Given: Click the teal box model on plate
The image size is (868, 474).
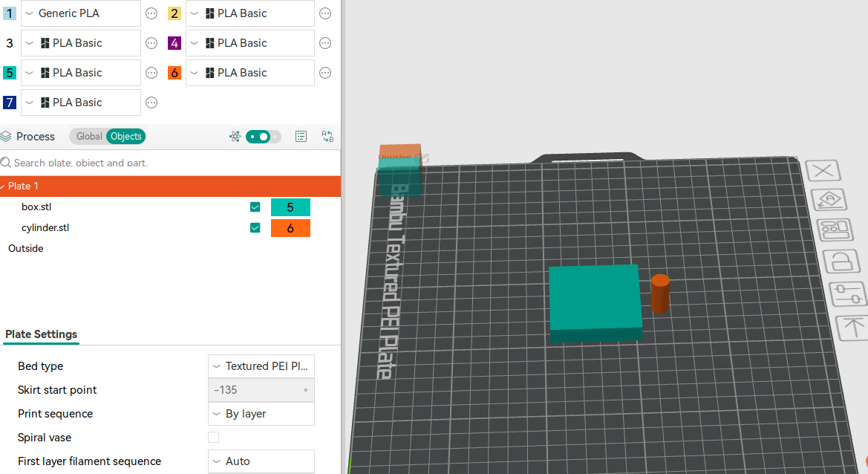Looking at the screenshot, I should (595, 302).
